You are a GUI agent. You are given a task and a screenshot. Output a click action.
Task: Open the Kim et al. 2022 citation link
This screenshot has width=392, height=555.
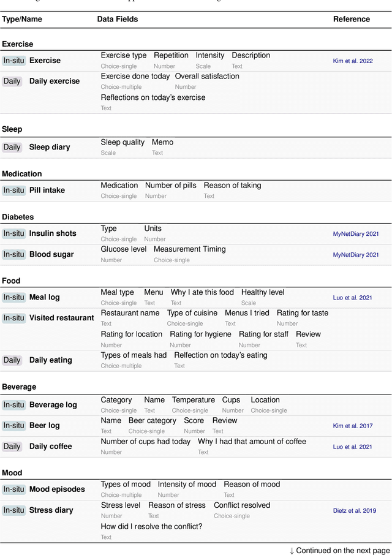[x=352, y=61]
